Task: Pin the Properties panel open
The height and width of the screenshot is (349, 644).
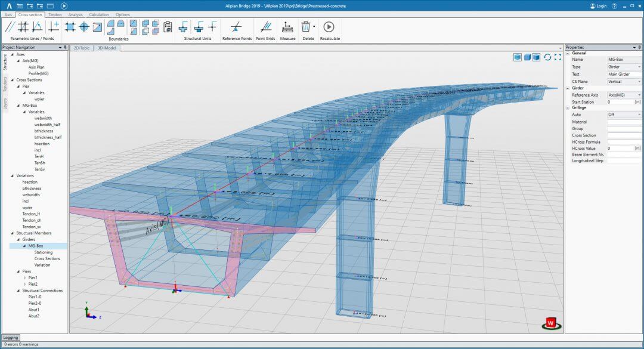Action: click(x=639, y=47)
